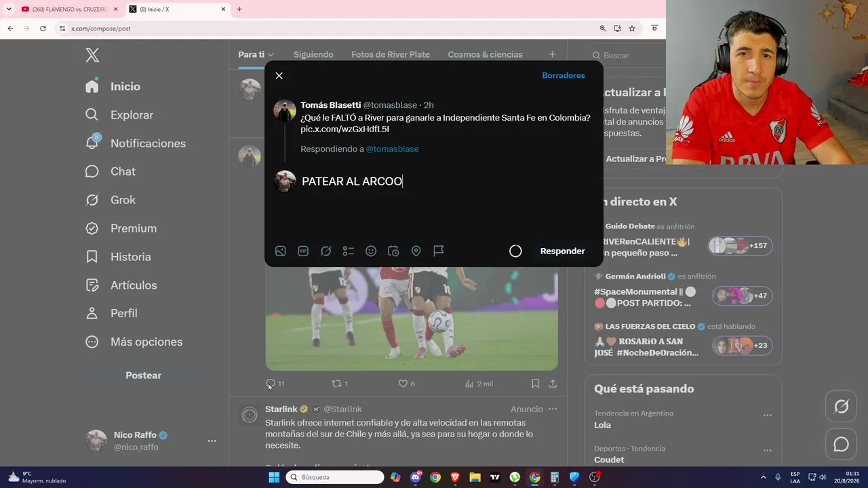This screenshot has width=868, height=488.
Task: Switch to Fotos de River Plate tab
Action: 391,55
